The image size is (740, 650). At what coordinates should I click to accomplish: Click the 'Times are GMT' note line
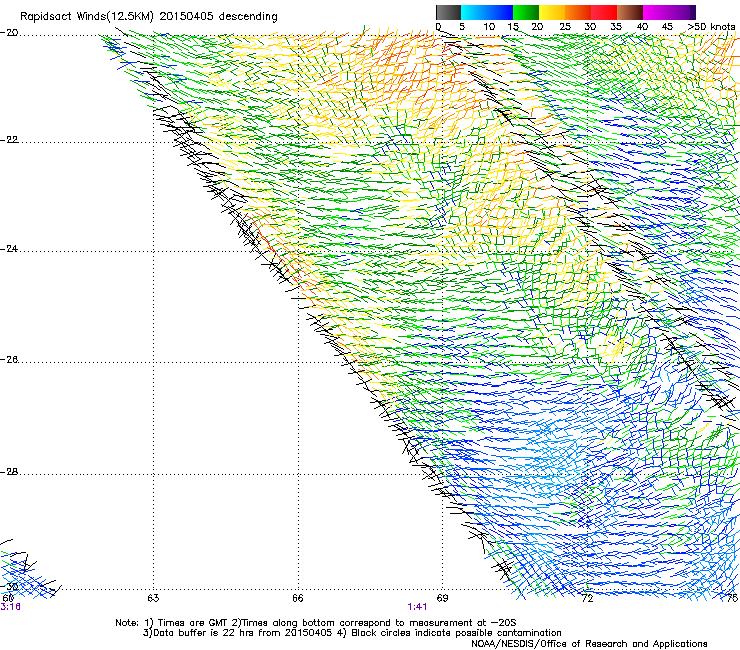coord(316,623)
